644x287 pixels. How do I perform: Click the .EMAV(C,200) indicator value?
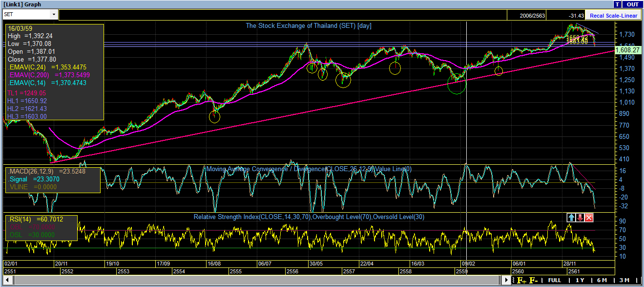(49, 75)
